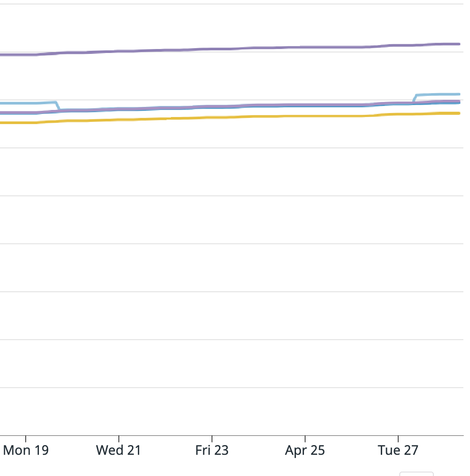Viewport: 470px width, 476px height.
Task: Click the tick mark above Tue 27
Action: tap(398, 438)
